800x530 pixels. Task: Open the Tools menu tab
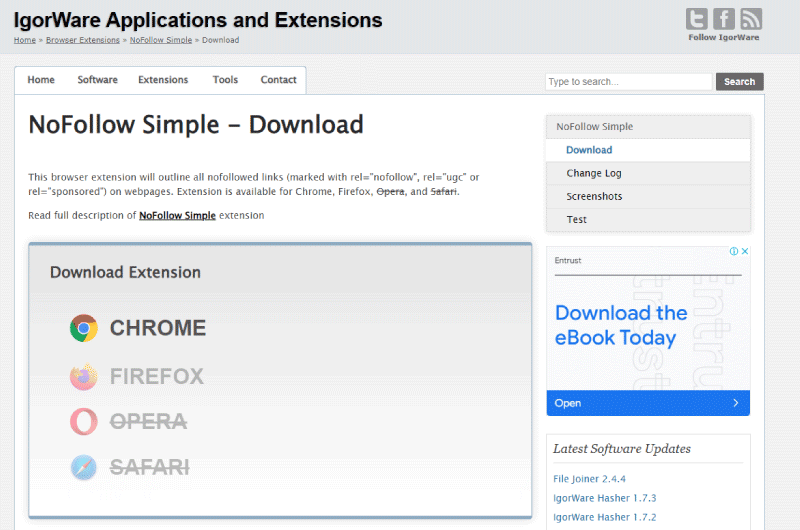226,80
